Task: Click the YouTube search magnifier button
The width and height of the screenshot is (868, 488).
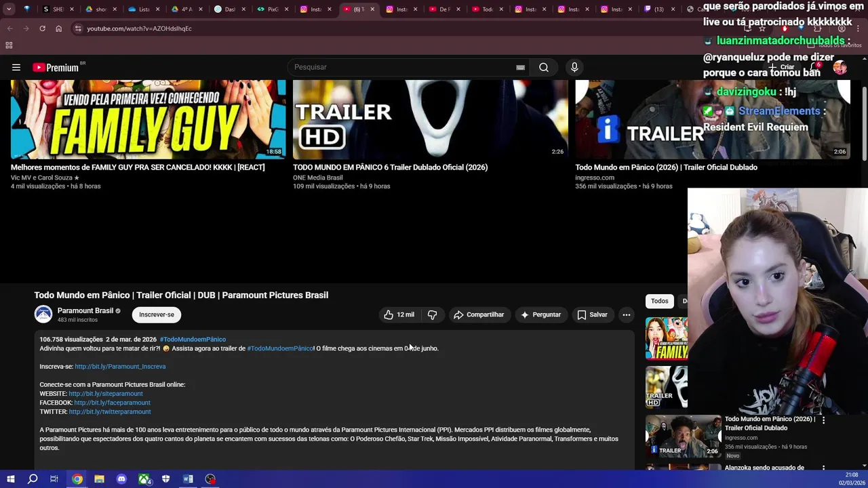Action: point(544,67)
